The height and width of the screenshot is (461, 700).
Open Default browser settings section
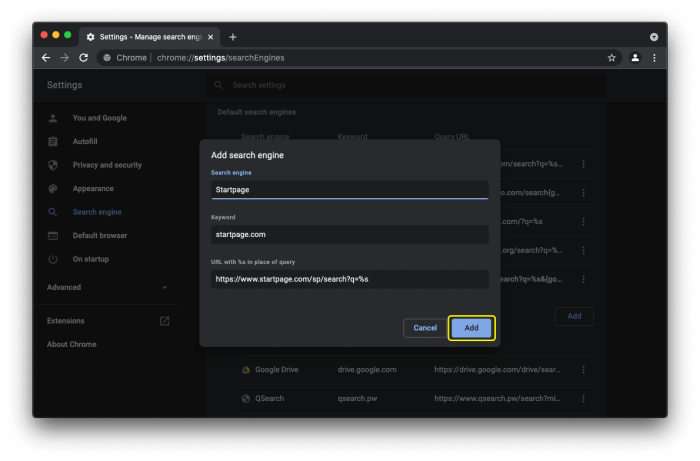tap(100, 236)
